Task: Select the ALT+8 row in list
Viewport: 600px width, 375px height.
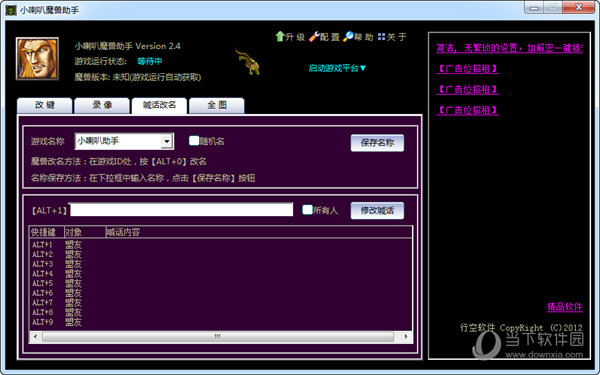Action: tap(220, 312)
